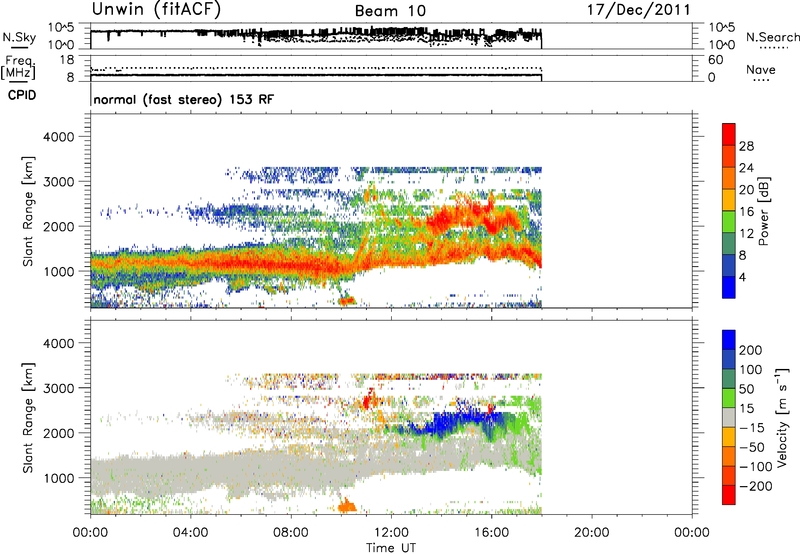Click the '-100' label on Velocity color bar
The width and height of the screenshot is (800, 554).
[756, 467]
